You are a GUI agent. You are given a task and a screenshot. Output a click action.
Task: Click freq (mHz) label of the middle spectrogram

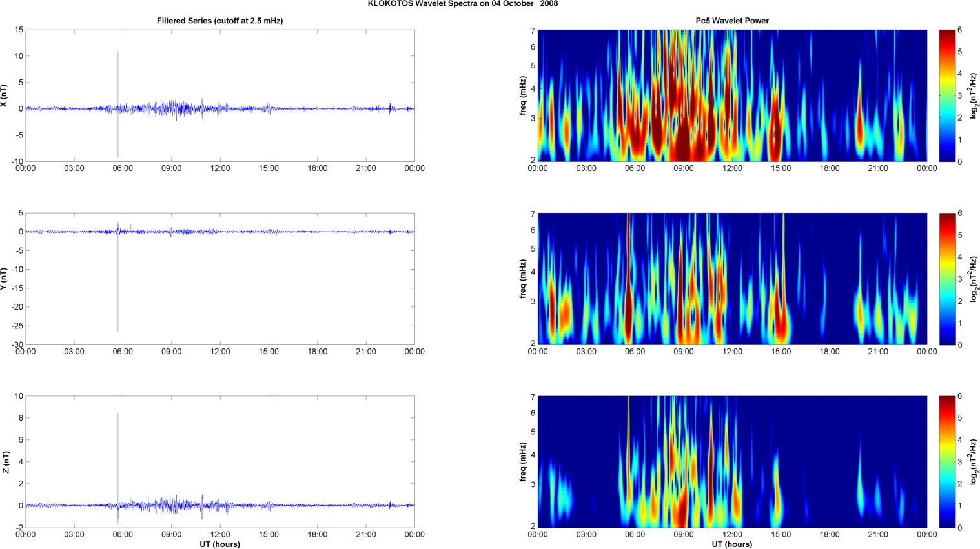coord(522,279)
